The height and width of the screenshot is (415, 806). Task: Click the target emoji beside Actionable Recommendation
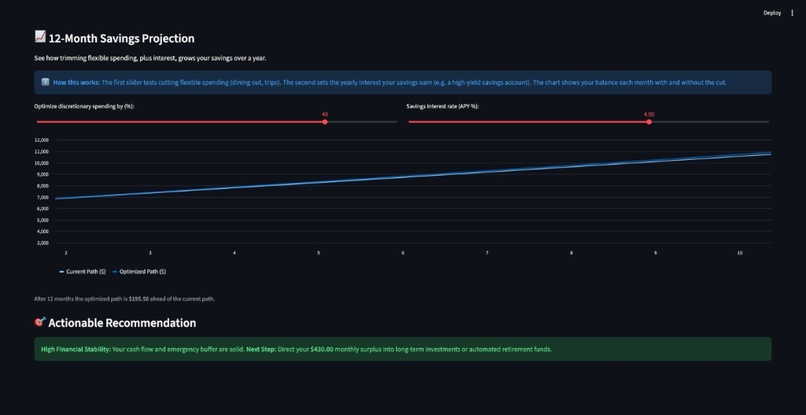pyautogui.click(x=40, y=322)
